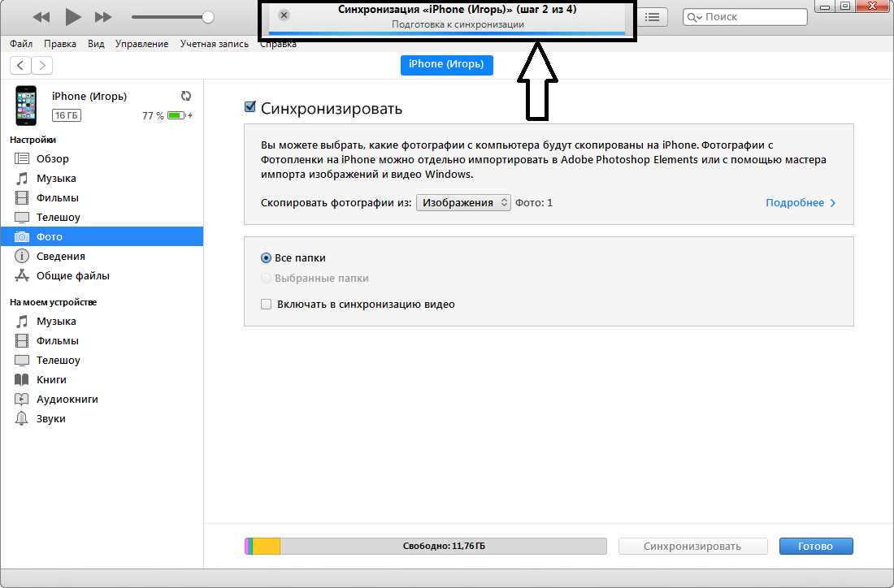Viewport: 894px width, 588px height.
Task: Open the Управление menu
Action: pyautogui.click(x=141, y=44)
